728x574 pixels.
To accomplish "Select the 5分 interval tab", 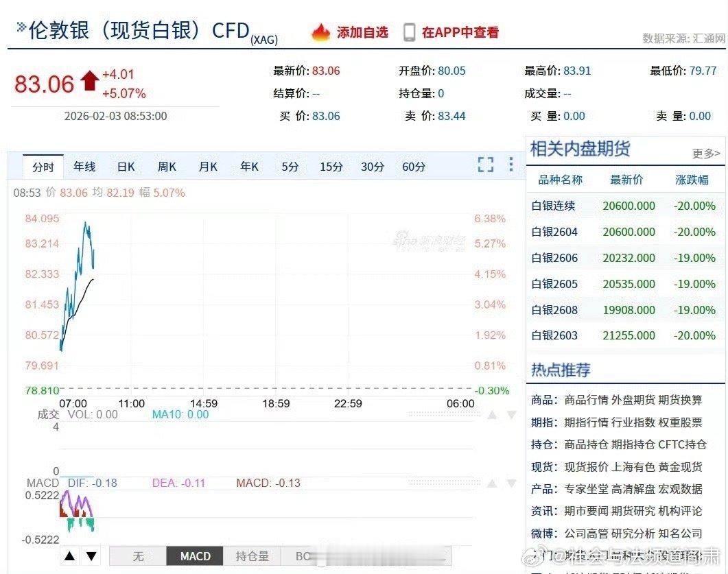I will point(290,167).
